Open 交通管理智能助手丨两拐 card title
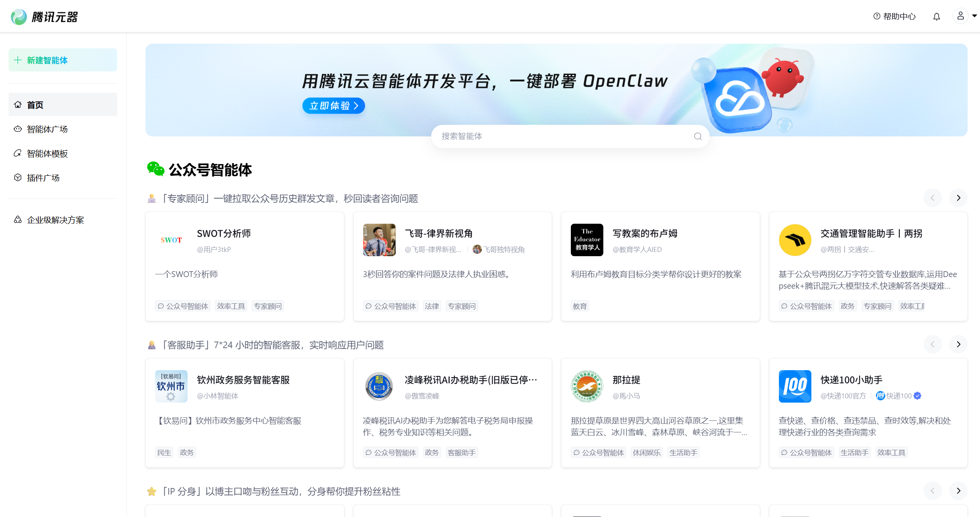Viewport: 980px width, 517px height. click(x=871, y=233)
